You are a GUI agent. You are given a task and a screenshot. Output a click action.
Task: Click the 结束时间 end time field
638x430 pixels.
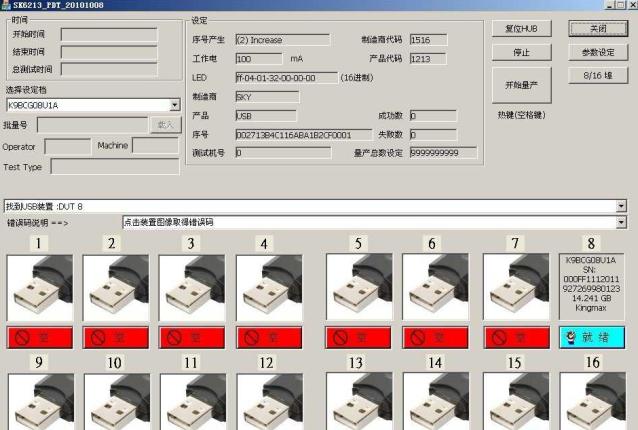(109, 52)
